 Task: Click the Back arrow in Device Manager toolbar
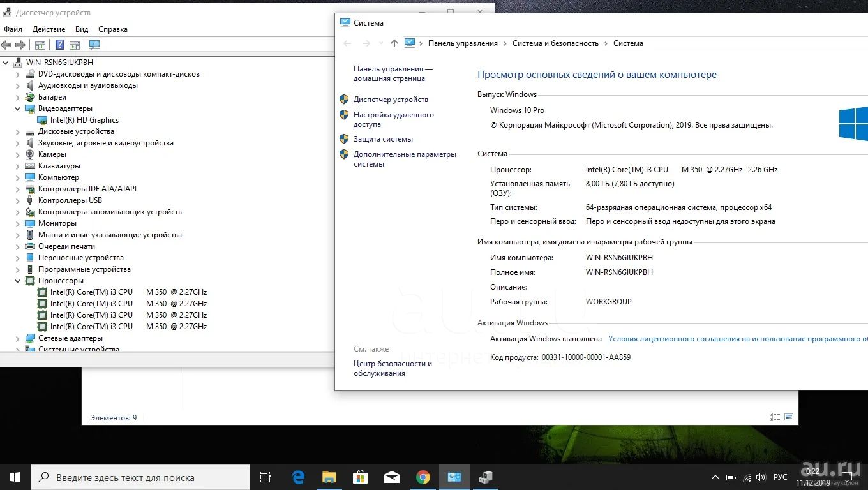(x=6, y=45)
